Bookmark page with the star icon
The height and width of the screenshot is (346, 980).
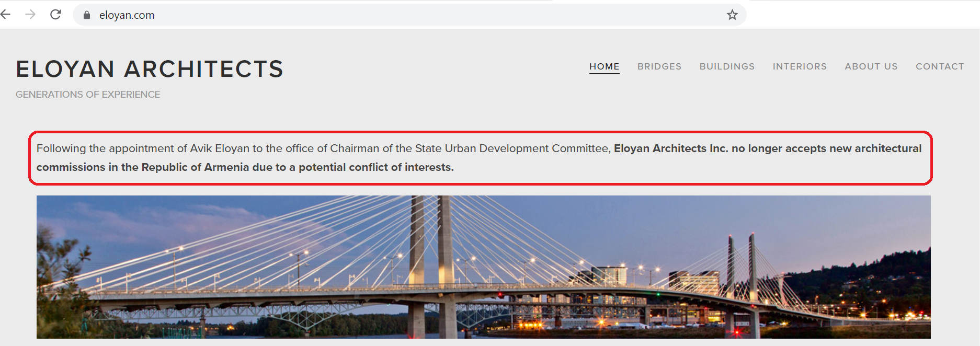click(732, 15)
